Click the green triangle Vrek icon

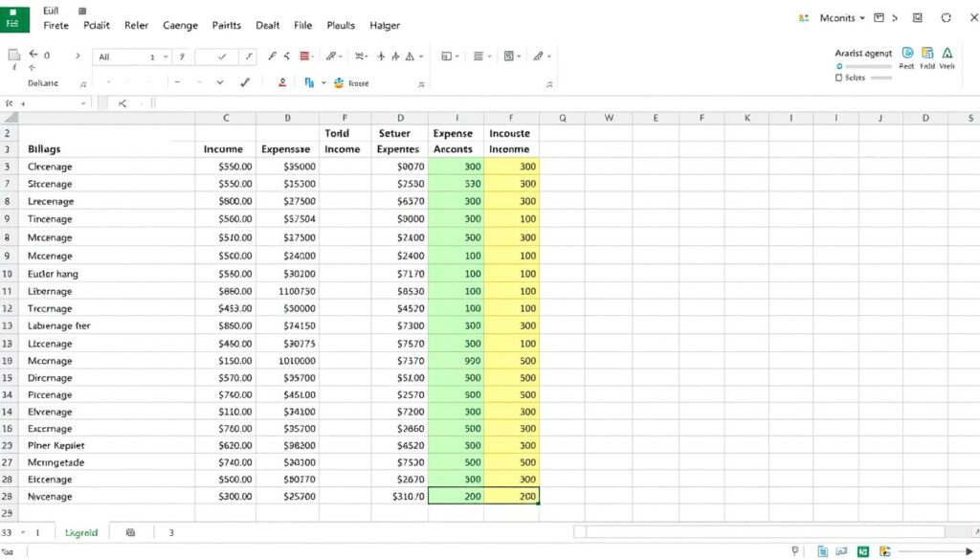click(x=947, y=53)
